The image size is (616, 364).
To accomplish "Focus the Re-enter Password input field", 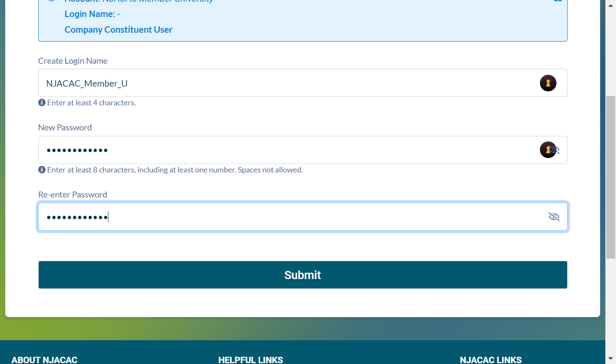I will [x=303, y=217].
